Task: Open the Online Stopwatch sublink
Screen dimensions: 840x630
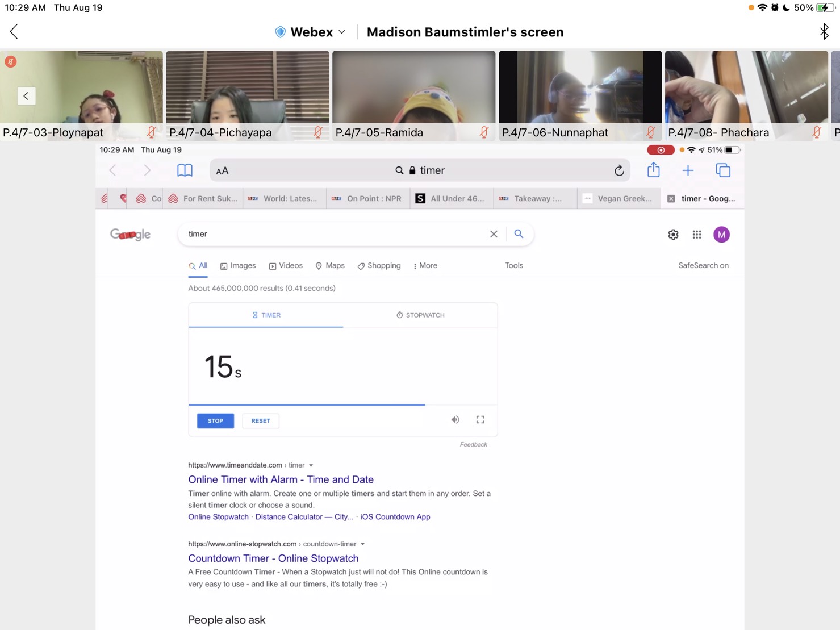Action: click(218, 517)
